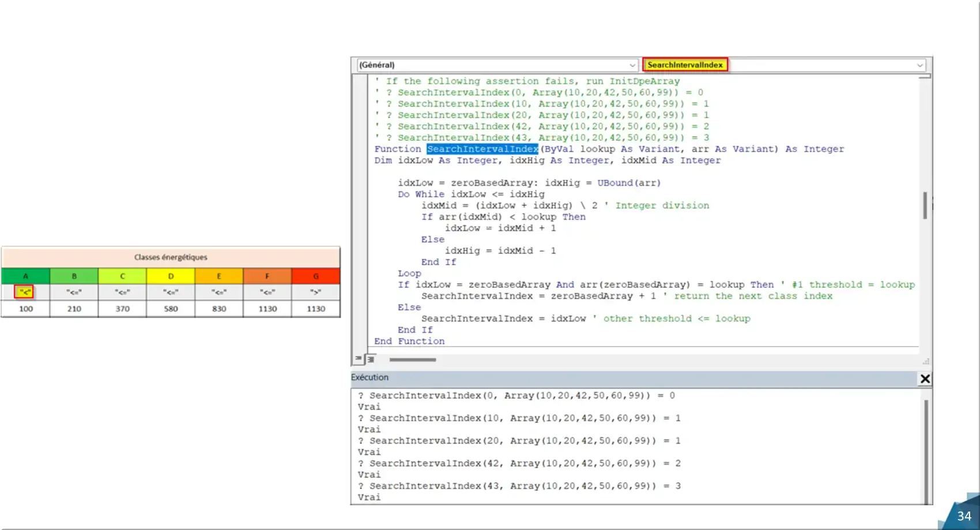Click the "<" operator cell under A
This screenshot has height=530, width=980.
[25, 292]
